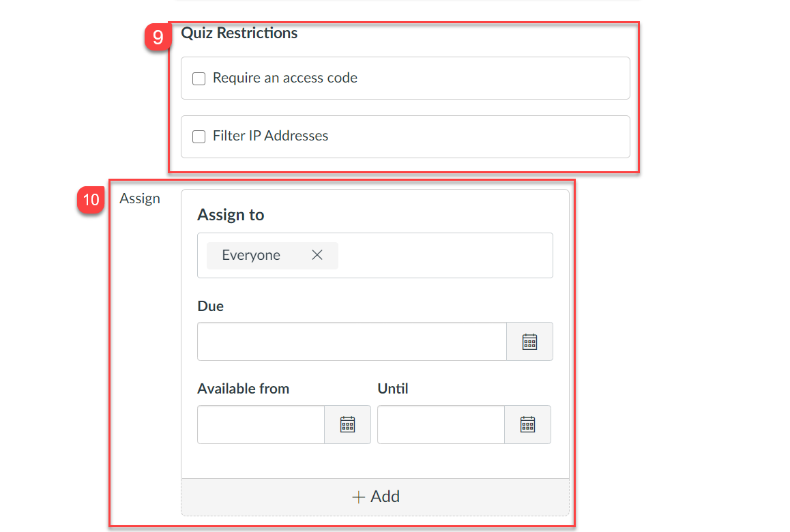Focus the Available from text field
The height and width of the screenshot is (532, 790).
(261, 425)
